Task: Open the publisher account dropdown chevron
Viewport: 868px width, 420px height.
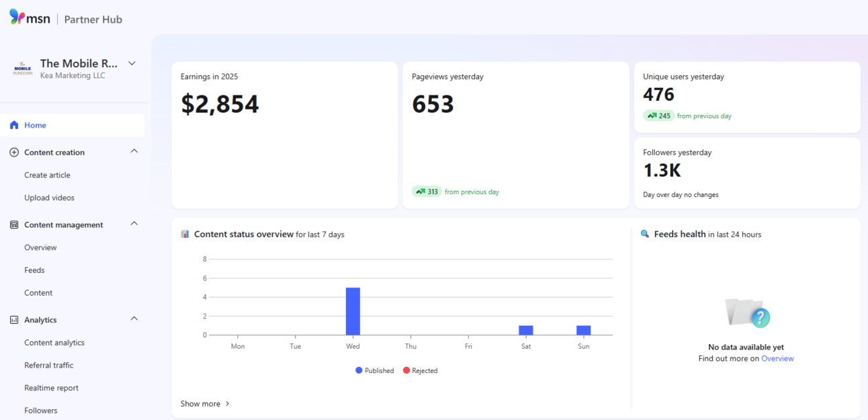Action: point(132,63)
